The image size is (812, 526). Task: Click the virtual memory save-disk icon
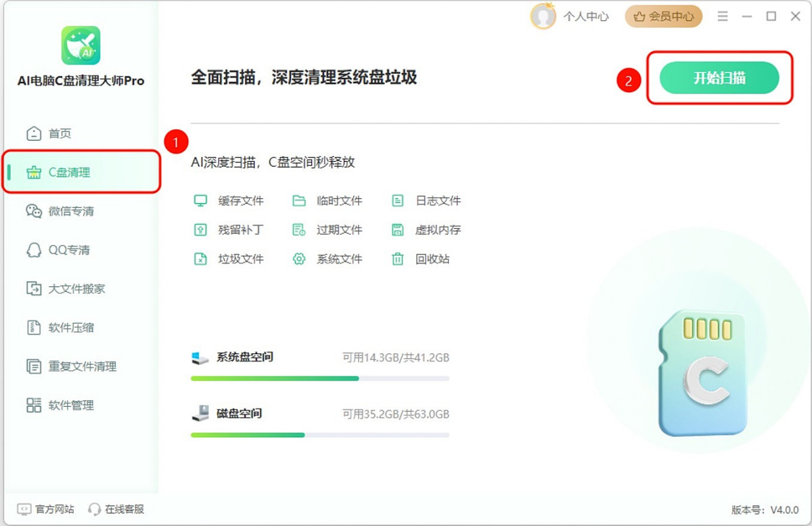point(398,229)
